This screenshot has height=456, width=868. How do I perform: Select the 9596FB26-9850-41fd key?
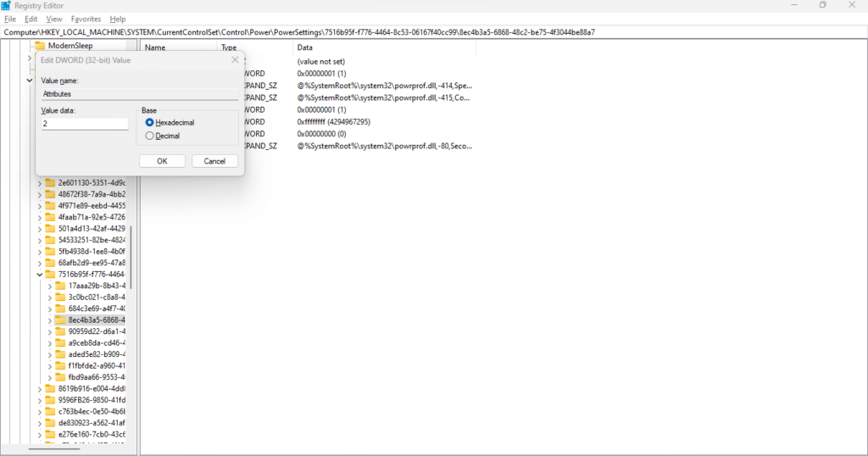click(92, 400)
